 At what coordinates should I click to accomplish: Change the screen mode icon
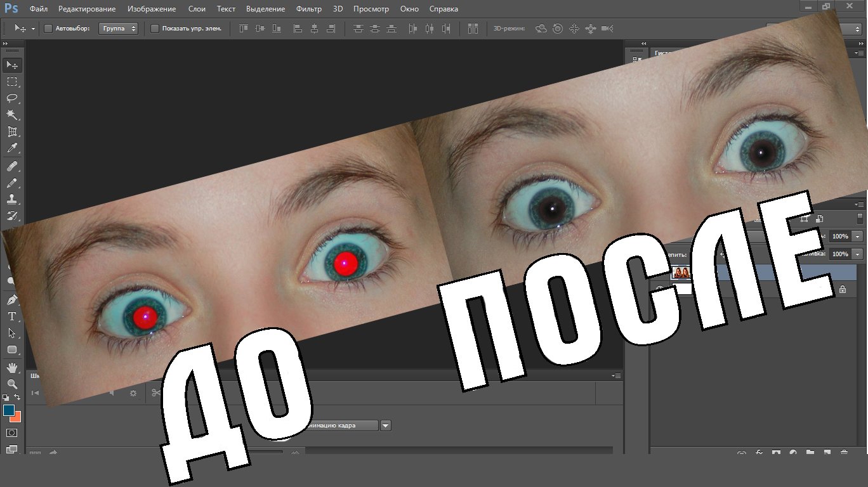pos(12,450)
